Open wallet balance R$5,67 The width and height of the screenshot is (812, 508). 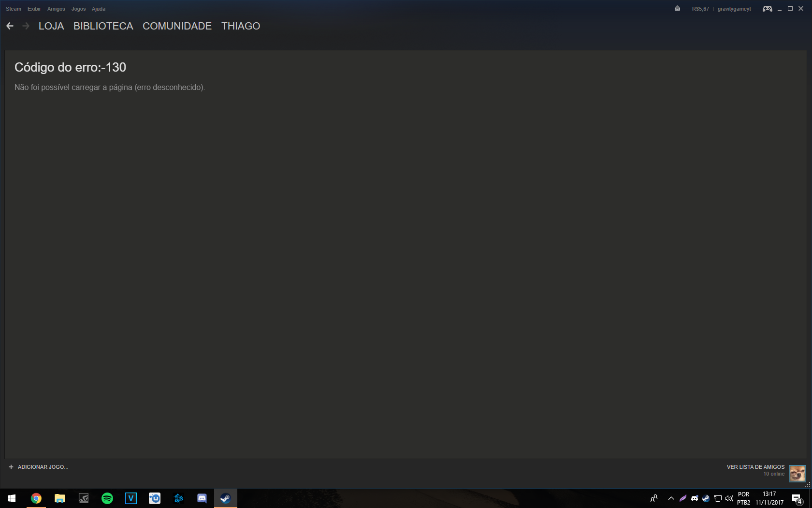700,9
